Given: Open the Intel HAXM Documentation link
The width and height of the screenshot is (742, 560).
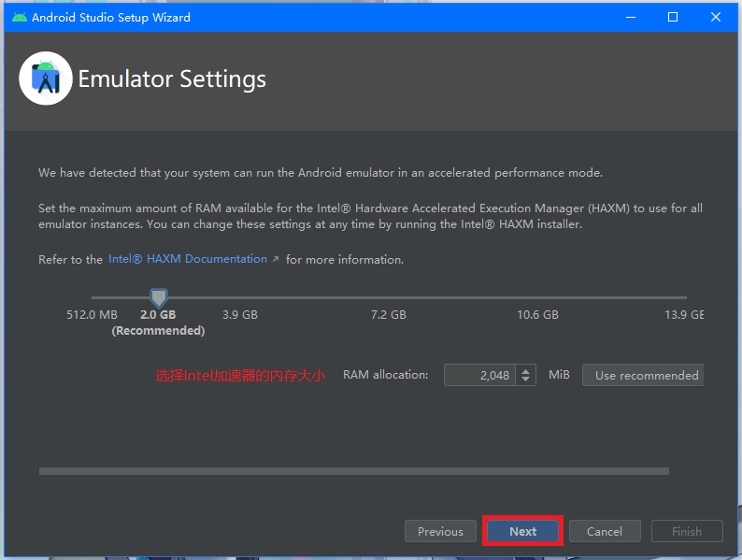Looking at the screenshot, I should [188, 259].
